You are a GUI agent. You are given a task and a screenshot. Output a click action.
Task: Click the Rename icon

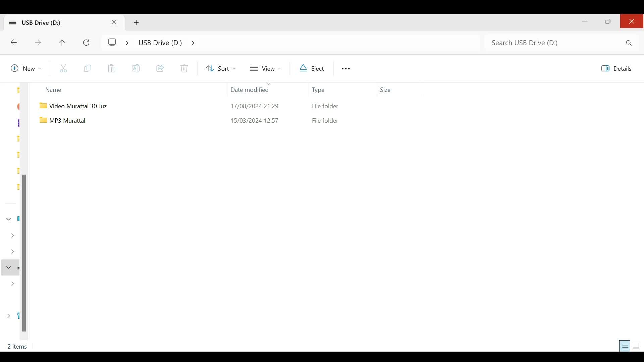click(136, 69)
